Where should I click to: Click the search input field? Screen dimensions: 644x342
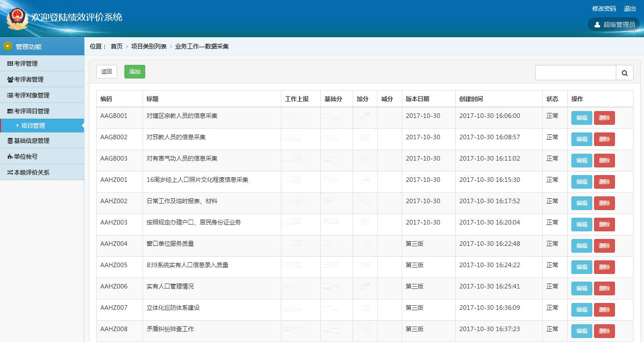(x=575, y=73)
